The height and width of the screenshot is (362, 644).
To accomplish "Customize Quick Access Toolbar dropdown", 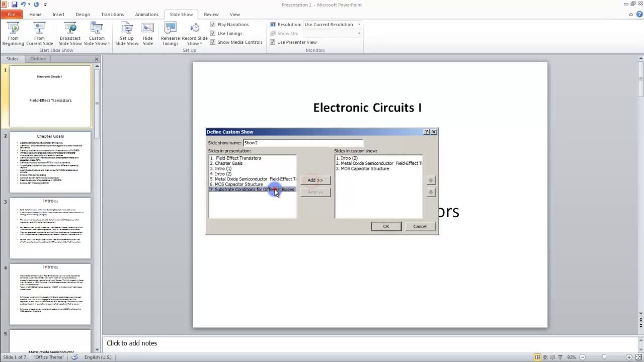I will tap(45, 5).
